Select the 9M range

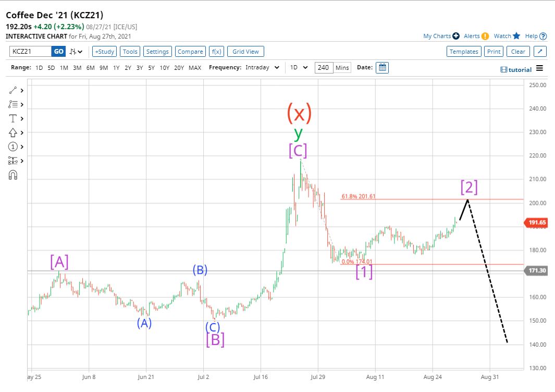104,68
